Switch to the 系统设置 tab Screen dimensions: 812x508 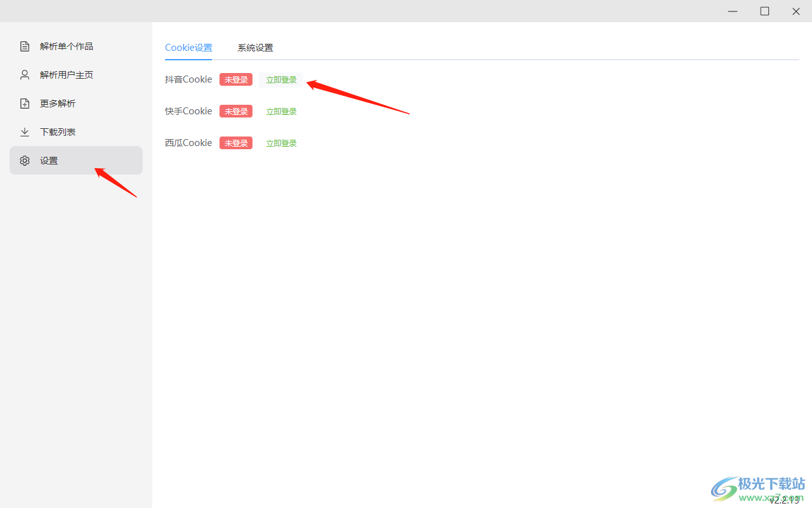pos(256,48)
